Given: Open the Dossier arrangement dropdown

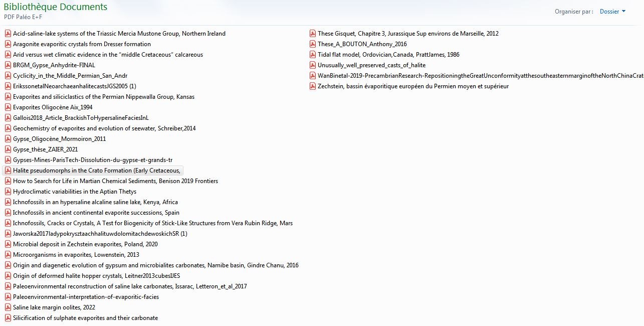Looking at the screenshot, I should coord(612,12).
